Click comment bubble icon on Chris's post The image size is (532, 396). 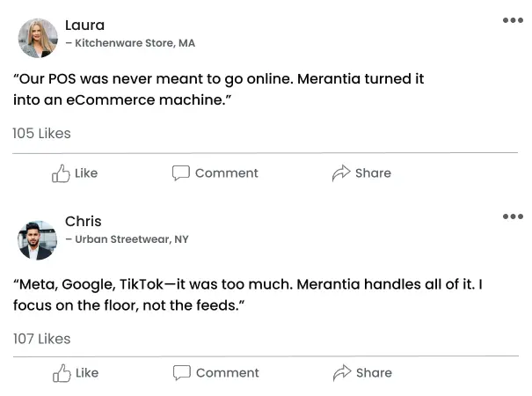pos(181,373)
